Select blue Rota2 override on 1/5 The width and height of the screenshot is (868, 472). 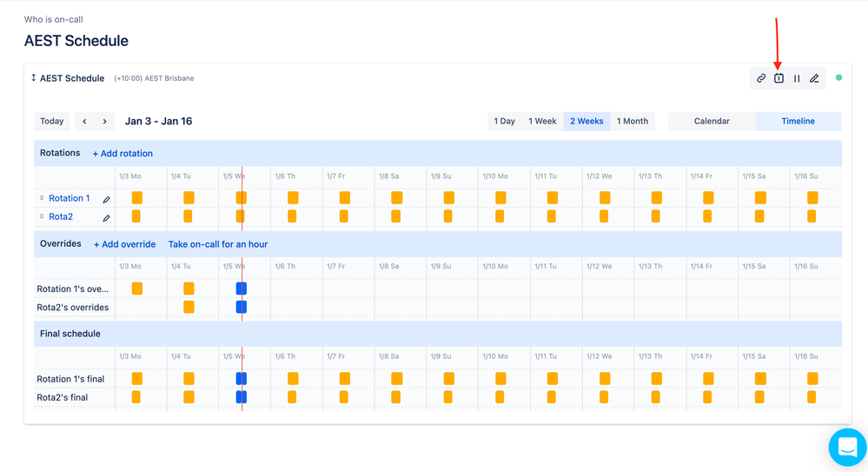point(242,307)
